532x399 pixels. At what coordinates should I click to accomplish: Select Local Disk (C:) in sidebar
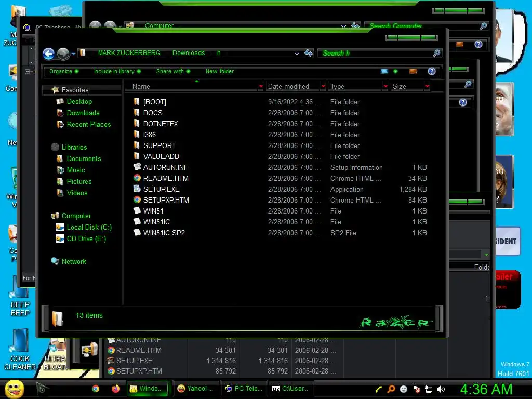pos(89,228)
